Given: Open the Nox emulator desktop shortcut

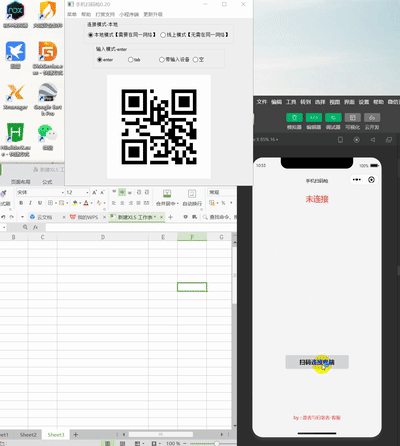Looking at the screenshot, I should 15,14.
